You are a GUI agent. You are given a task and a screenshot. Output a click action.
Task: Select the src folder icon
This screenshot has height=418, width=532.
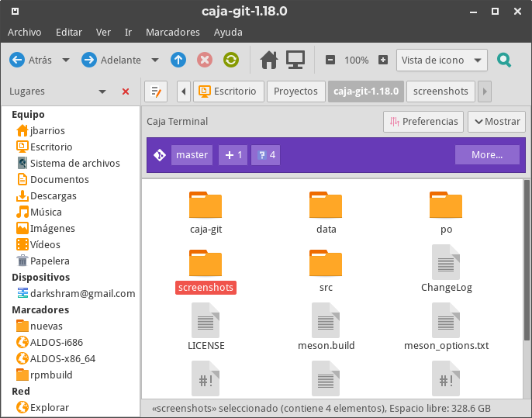(326, 263)
